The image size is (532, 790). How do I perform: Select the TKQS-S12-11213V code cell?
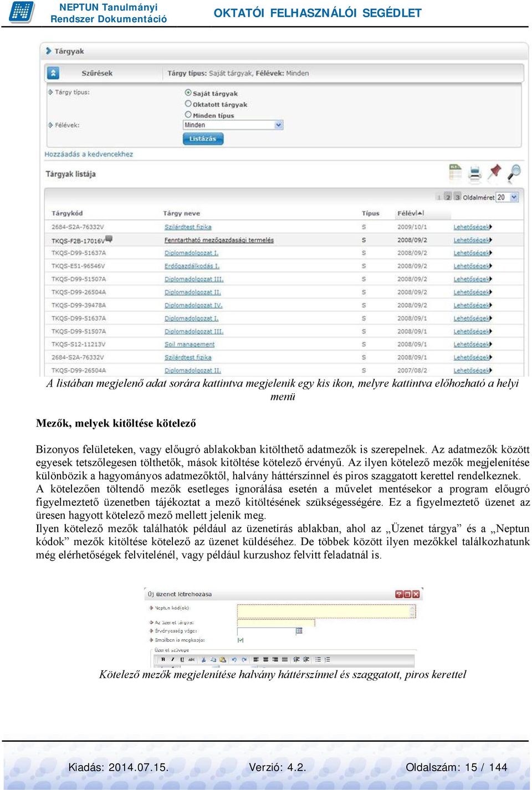coord(78,344)
